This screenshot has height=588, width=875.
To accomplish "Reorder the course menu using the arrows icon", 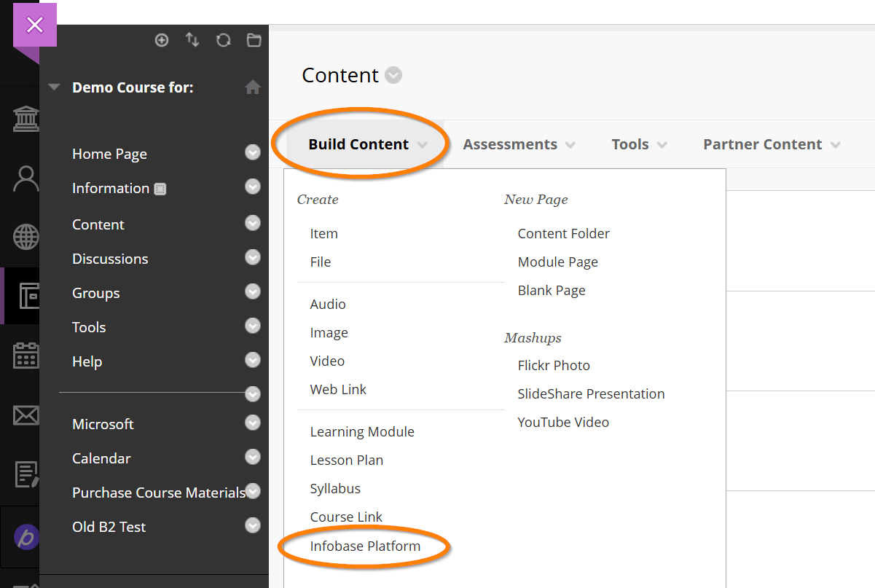I will pos(192,40).
